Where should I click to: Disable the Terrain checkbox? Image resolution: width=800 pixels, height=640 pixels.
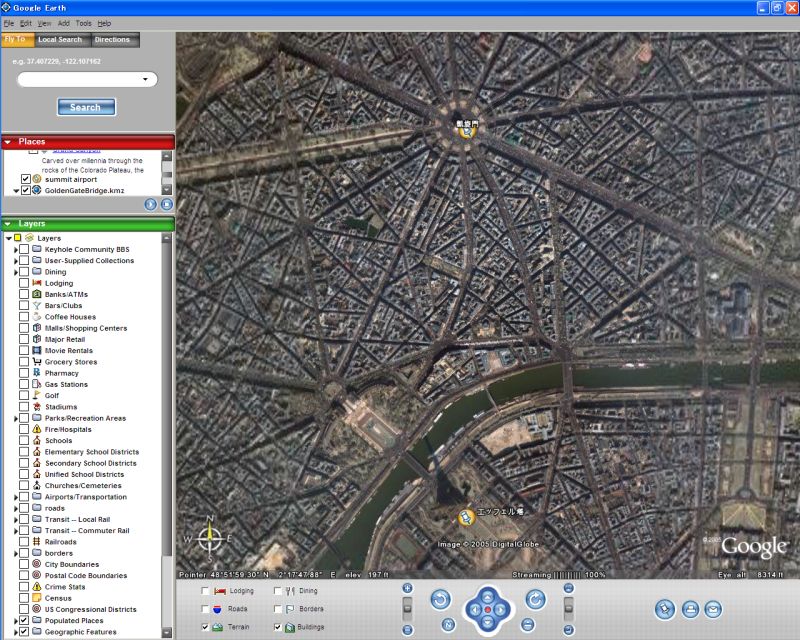coord(206,627)
